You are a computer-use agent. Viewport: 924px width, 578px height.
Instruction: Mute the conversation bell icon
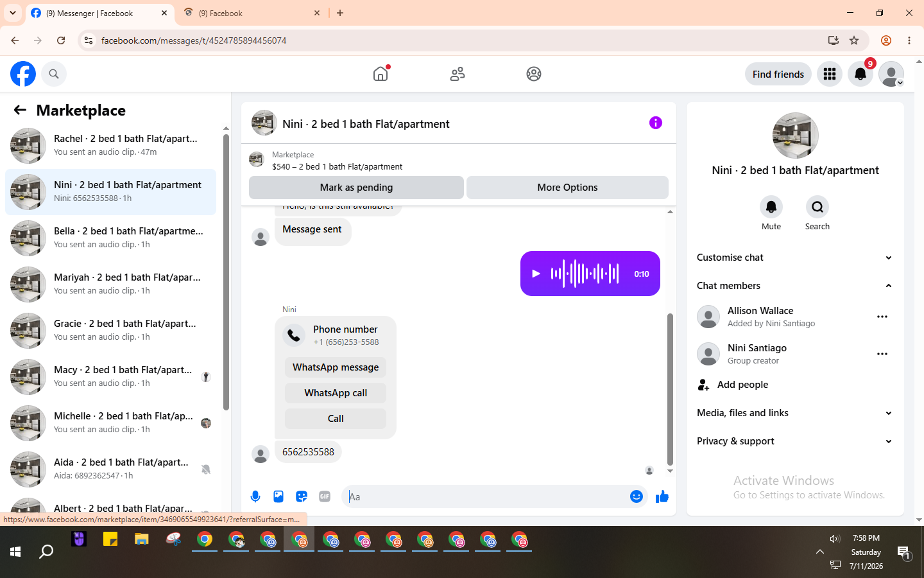click(771, 207)
